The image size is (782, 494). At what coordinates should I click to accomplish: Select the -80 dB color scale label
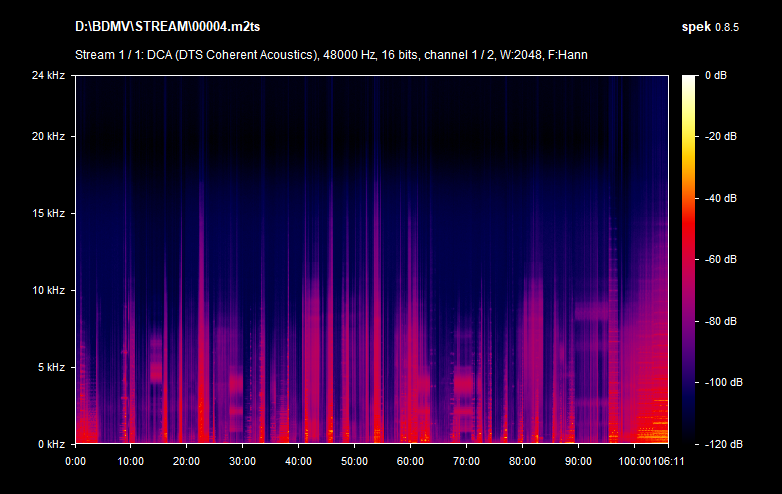tap(720, 321)
